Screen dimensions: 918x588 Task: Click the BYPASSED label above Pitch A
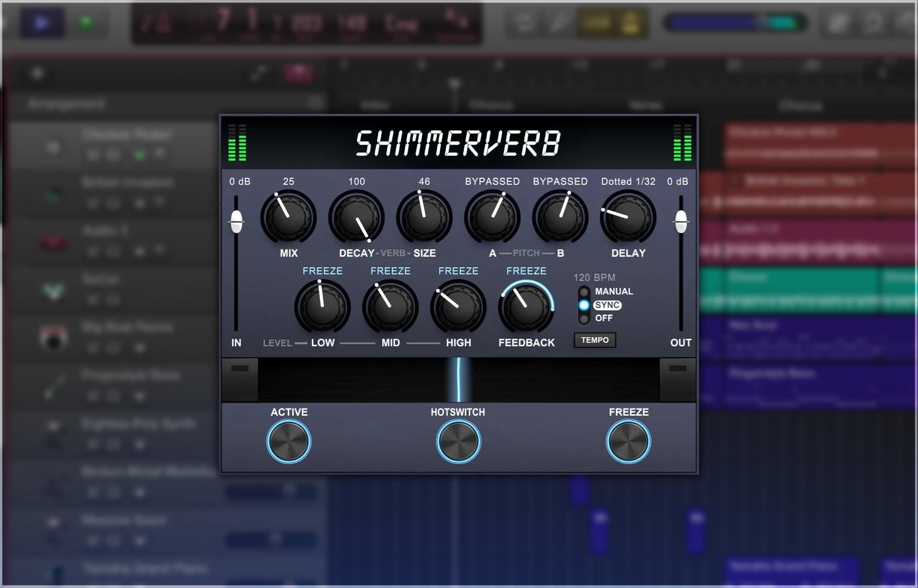tap(492, 182)
